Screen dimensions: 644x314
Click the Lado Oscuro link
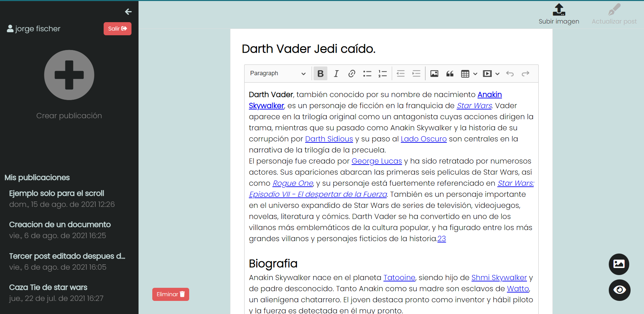coord(424,139)
